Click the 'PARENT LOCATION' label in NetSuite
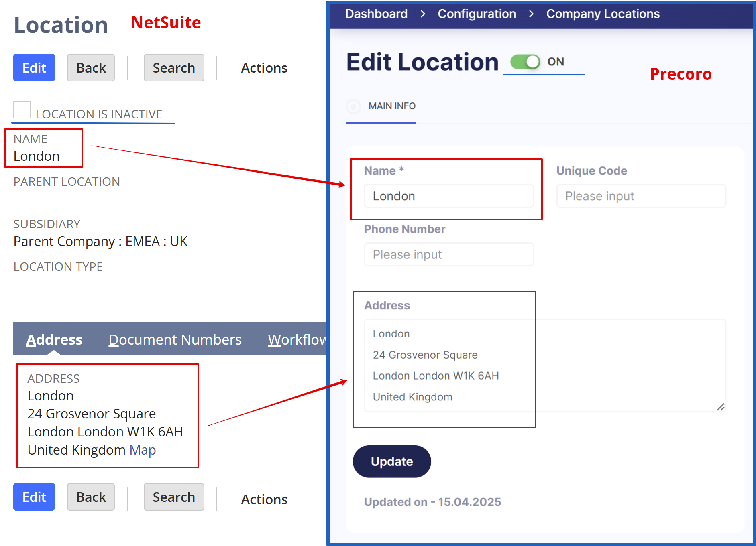Viewport: 756px width, 546px height. (67, 181)
